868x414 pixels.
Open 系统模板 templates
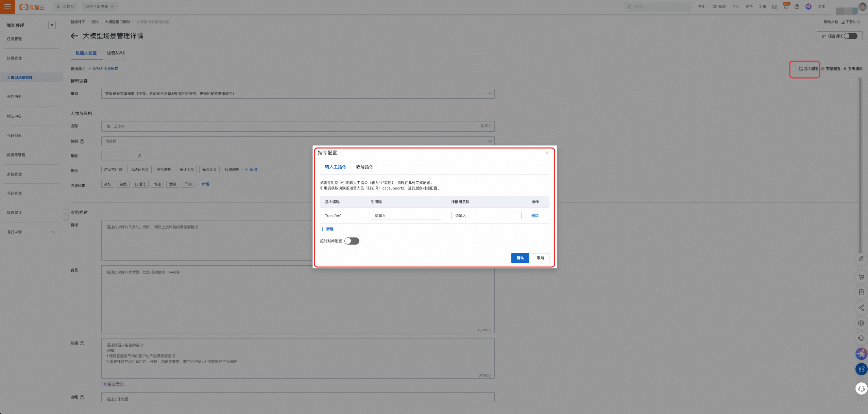point(853,69)
